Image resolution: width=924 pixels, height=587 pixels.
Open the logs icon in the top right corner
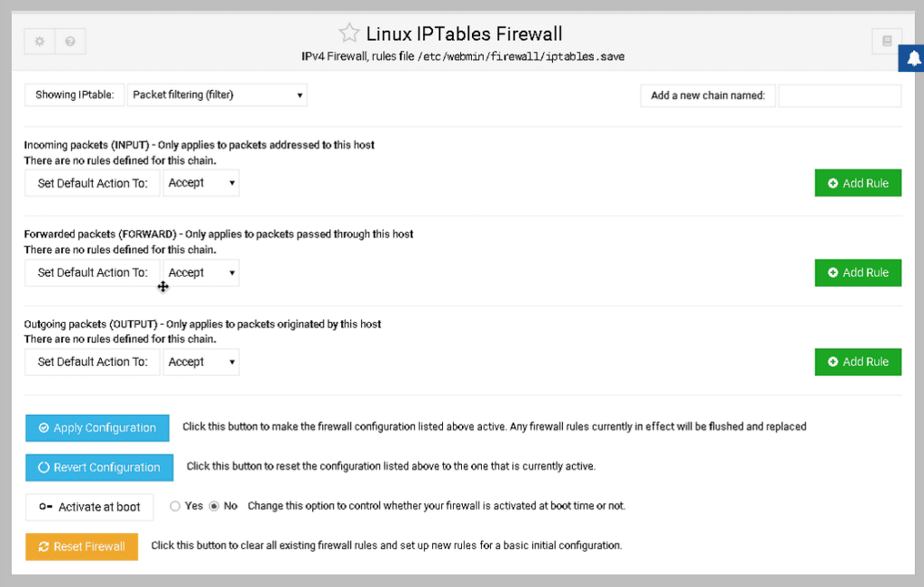point(886,40)
